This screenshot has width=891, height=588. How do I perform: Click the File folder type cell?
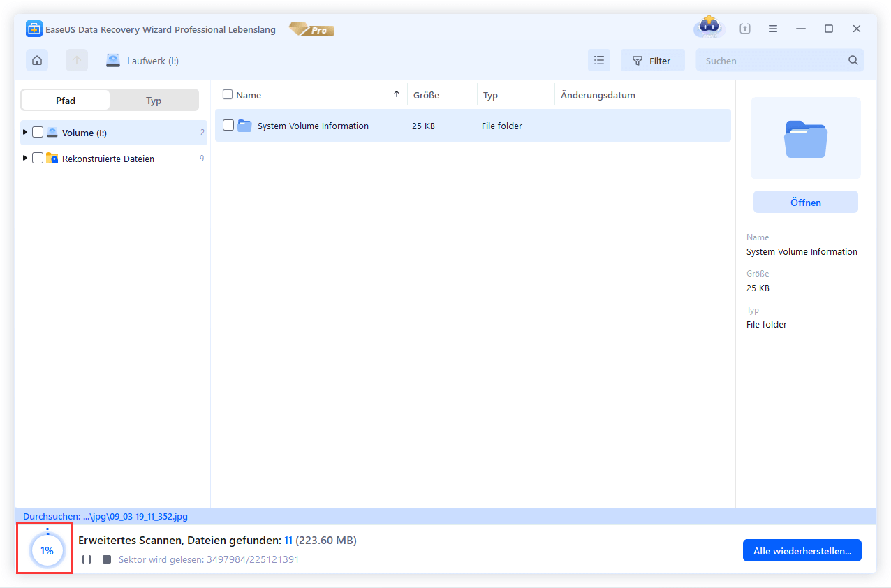coord(502,126)
